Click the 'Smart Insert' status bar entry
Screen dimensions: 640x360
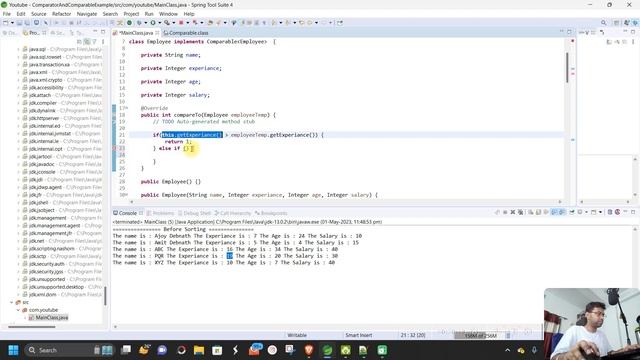click(359, 335)
